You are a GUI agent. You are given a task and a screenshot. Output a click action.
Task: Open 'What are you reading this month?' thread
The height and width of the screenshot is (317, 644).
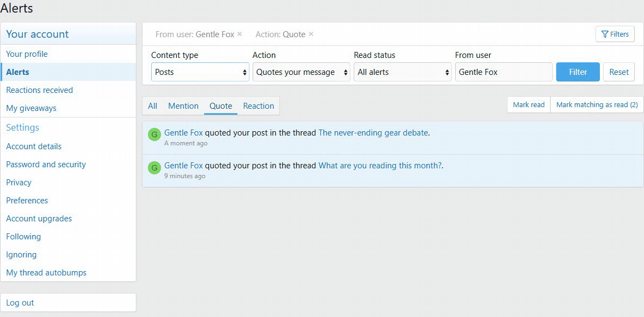(x=380, y=166)
